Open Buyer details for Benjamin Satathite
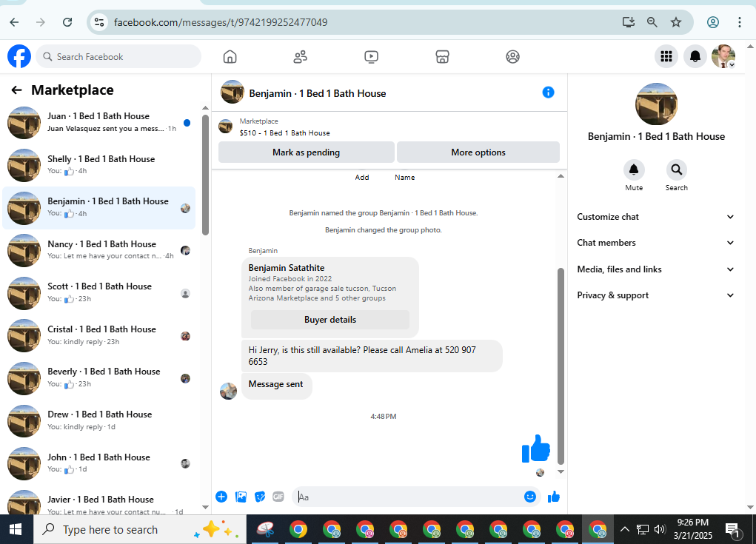756x544 pixels. (330, 320)
